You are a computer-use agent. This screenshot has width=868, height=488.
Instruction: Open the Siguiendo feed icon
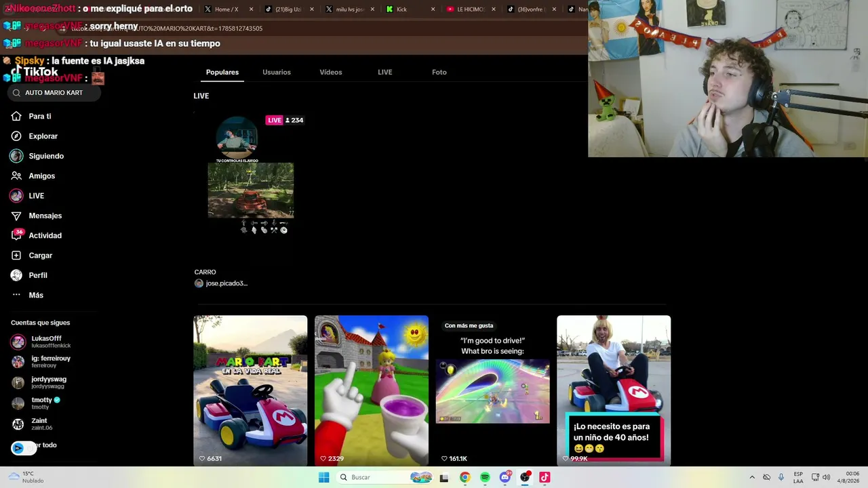click(16, 156)
